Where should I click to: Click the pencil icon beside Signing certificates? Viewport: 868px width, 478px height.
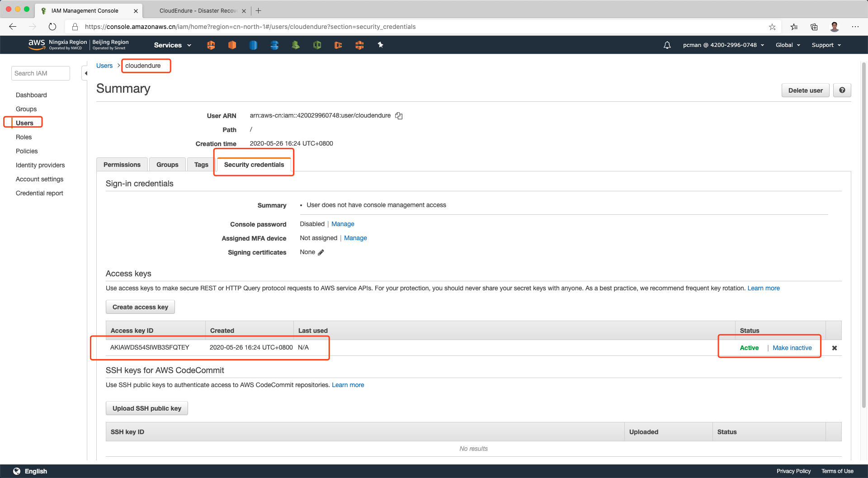[321, 252]
